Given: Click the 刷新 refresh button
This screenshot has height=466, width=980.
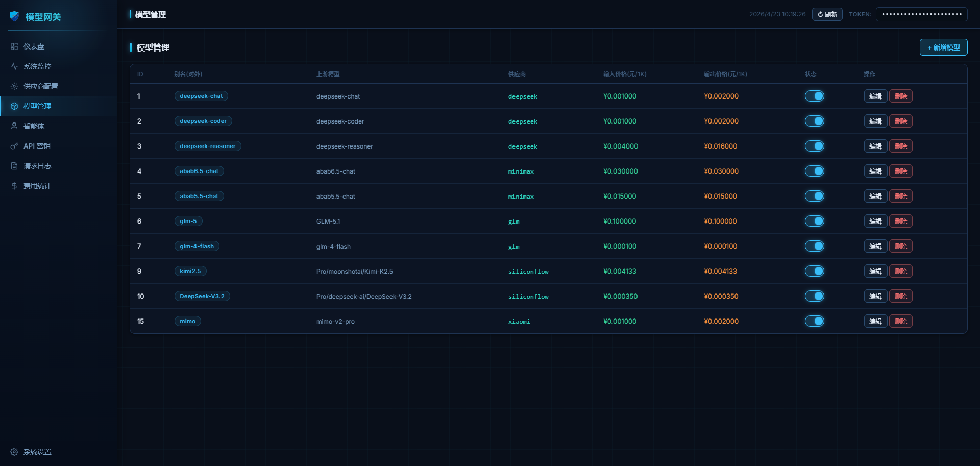Looking at the screenshot, I should coord(827,14).
